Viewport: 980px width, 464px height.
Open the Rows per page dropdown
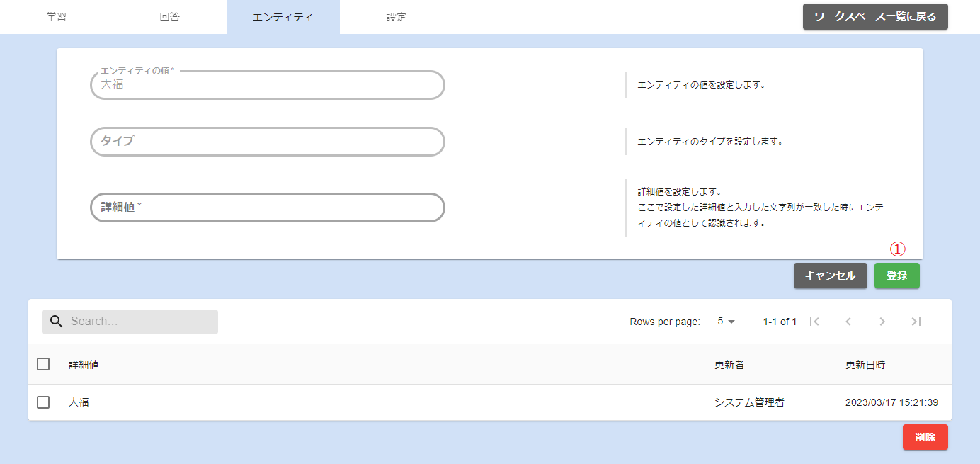727,322
